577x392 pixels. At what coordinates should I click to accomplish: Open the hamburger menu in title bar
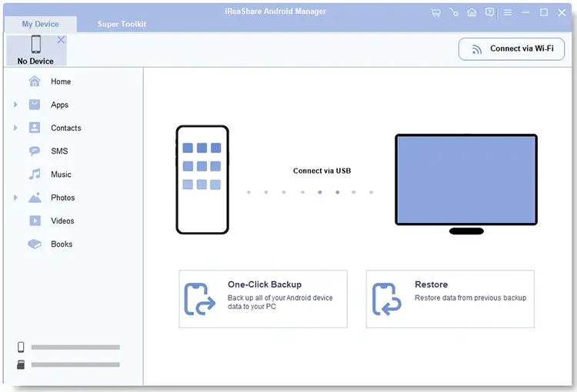click(x=508, y=13)
